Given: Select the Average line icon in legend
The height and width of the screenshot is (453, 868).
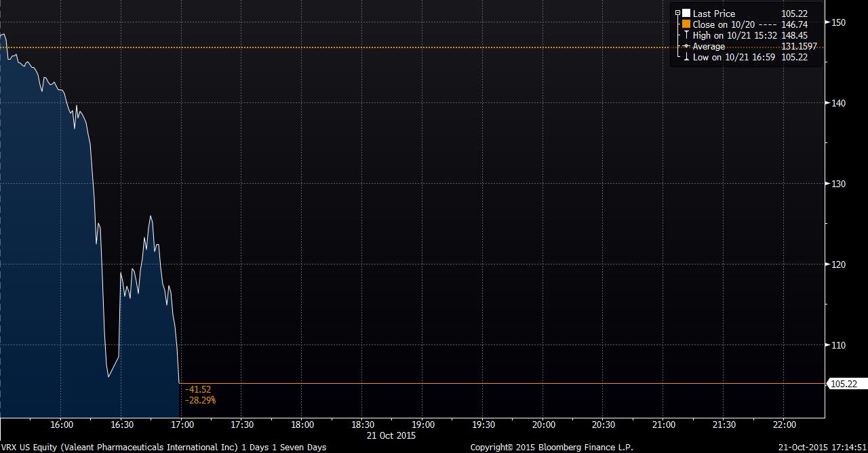Looking at the screenshot, I should click(686, 46).
